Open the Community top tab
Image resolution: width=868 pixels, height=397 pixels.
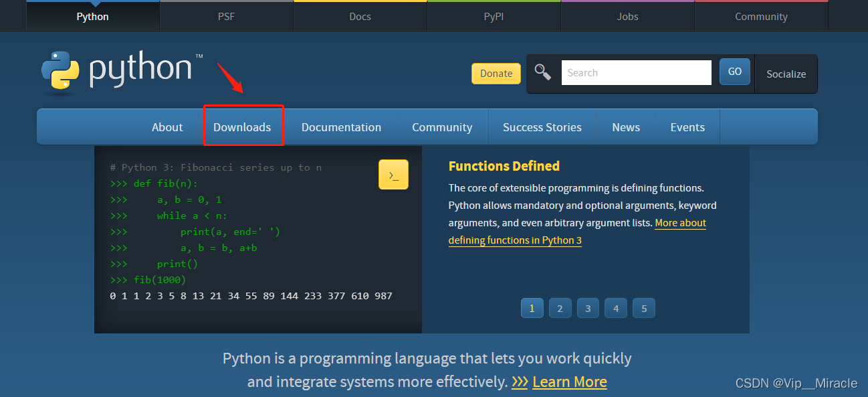[762, 16]
